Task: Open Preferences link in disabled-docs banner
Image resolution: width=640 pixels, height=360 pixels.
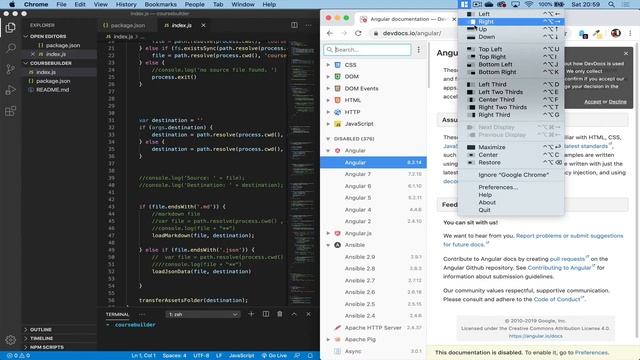Action: (591, 352)
